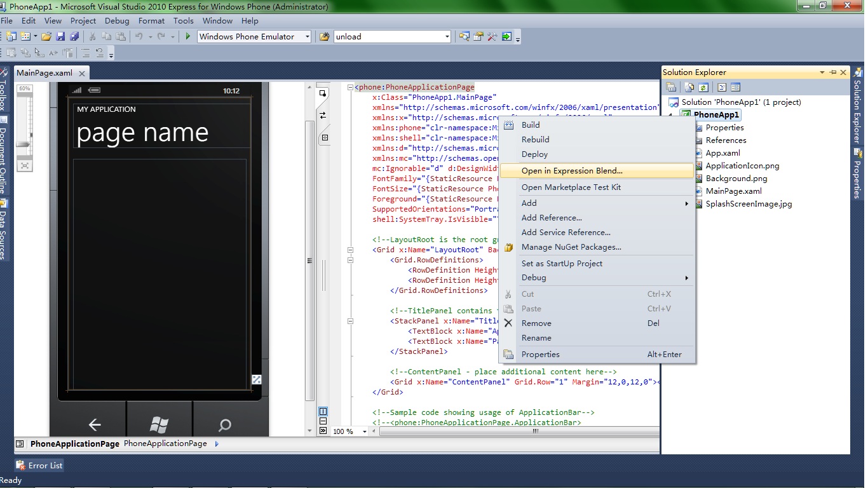Image resolution: width=868 pixels, height=488 pixels.
Task: Click the Open File folder icon
Action: (x=46, y=37)
